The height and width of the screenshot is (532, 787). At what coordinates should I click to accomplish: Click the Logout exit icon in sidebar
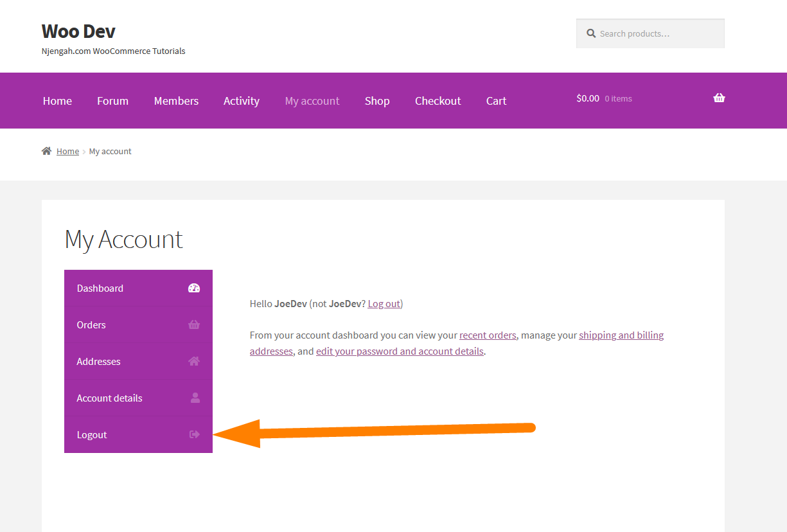coord(195,434)
